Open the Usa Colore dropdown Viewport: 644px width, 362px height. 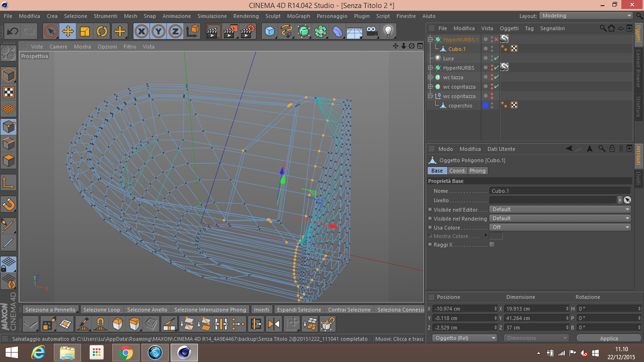[560, 227]
